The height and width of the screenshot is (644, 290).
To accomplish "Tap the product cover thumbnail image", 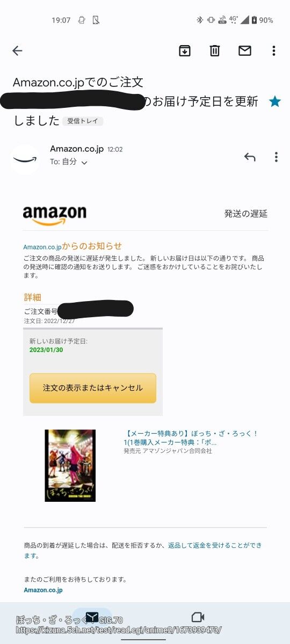I will [70, 465].
